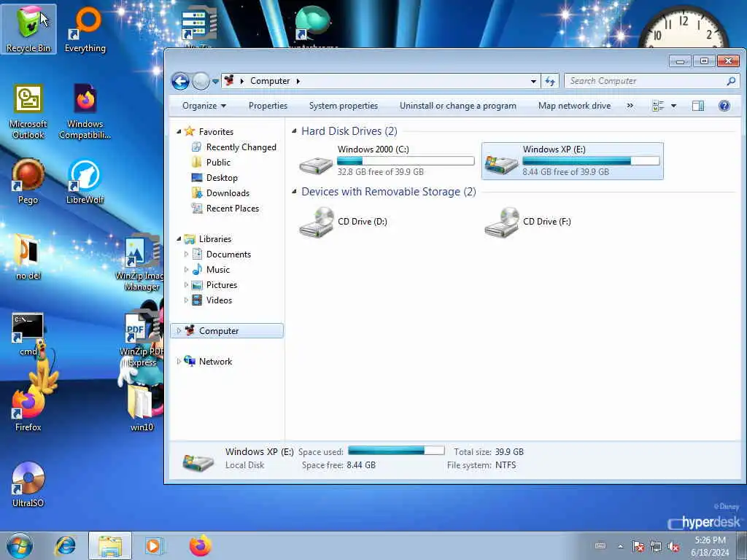Open Windows Compatibility desktop icon
This screenshot has height=560, width=747.
pos(85,112)
